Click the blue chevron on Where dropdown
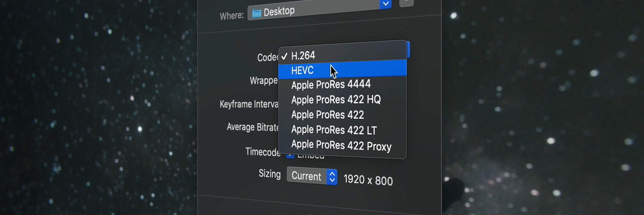 pos(386,4)
